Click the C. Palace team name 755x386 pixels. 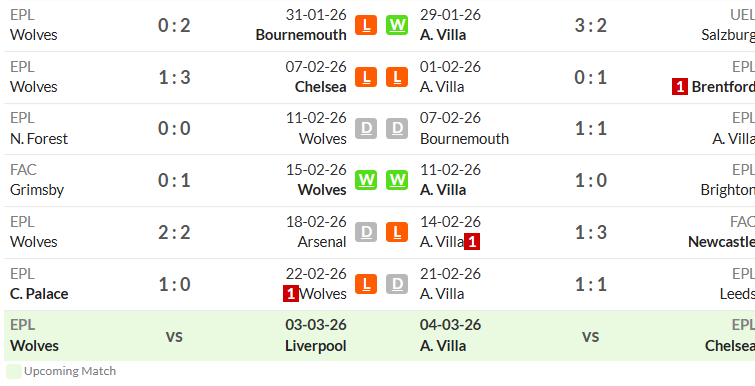[x=39, y=294]
